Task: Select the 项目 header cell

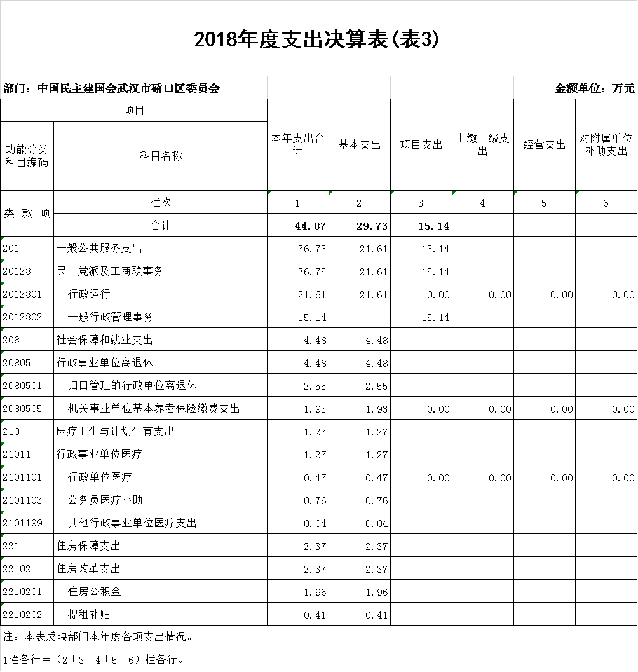Action: (x=133, y=111)
